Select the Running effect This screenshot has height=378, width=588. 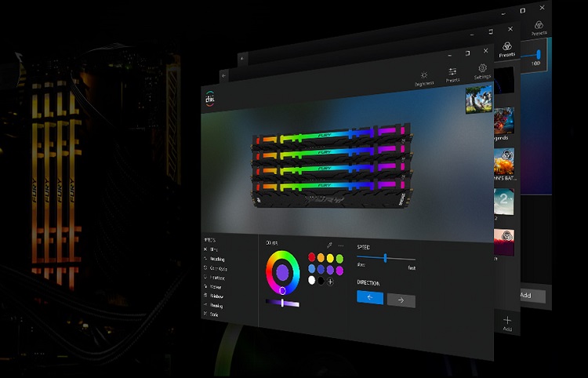click(213, 306)
